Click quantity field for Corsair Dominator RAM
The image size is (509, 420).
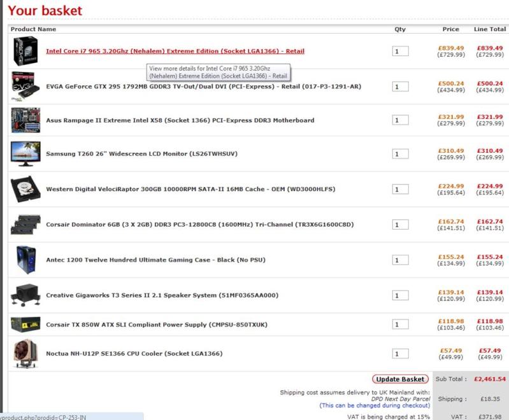pyautogui.click(x=400, y=225)
